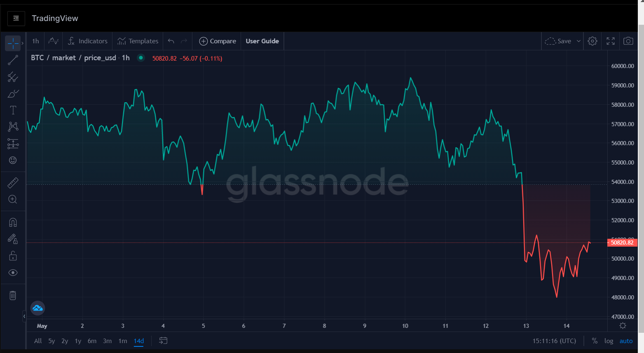Select the All date range

[38, 341]
